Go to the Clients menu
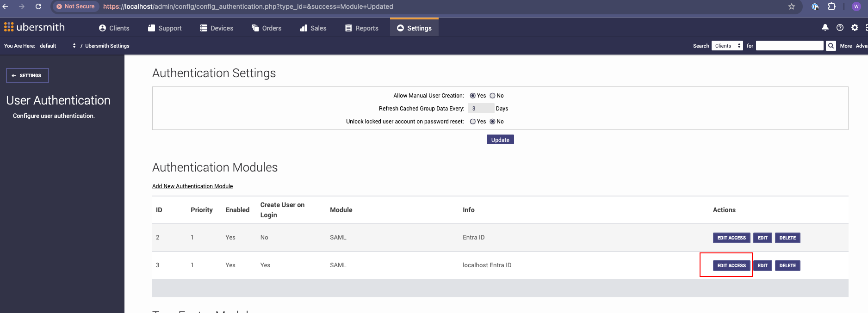Screen dimensions: 868x313 pyautogui.click(x=114, y=28)
